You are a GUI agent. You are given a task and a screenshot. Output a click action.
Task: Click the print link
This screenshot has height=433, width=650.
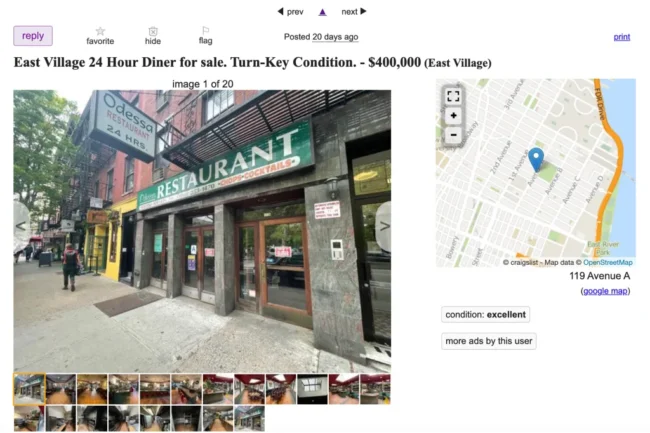point(621,37)
